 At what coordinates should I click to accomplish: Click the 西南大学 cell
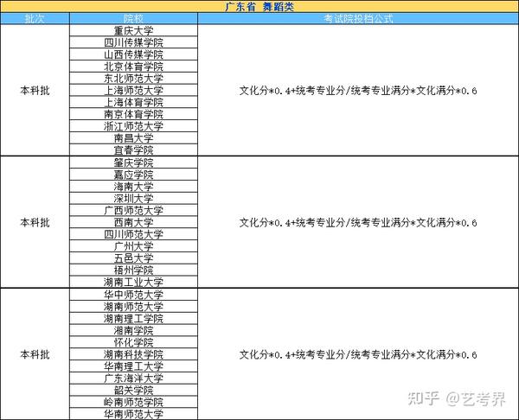(133, 222)
